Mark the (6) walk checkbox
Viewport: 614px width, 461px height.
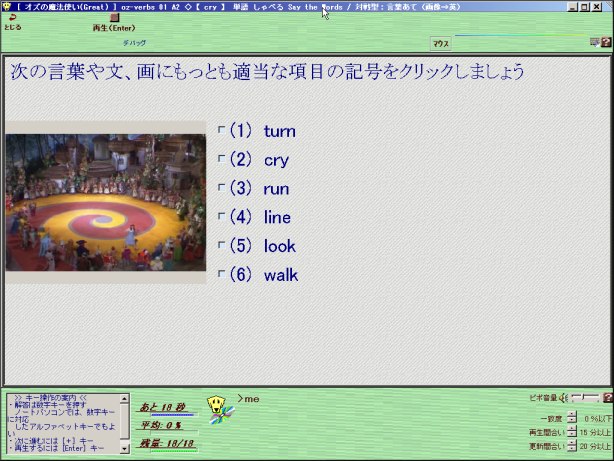point(221,275)
